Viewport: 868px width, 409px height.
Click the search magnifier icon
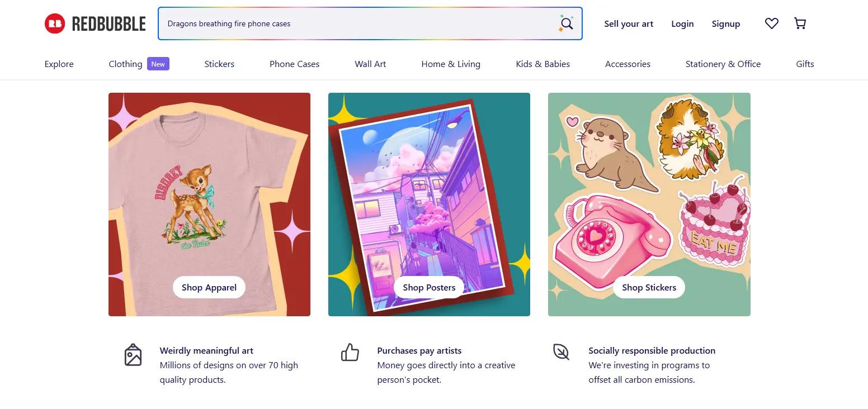coord(566,23)
